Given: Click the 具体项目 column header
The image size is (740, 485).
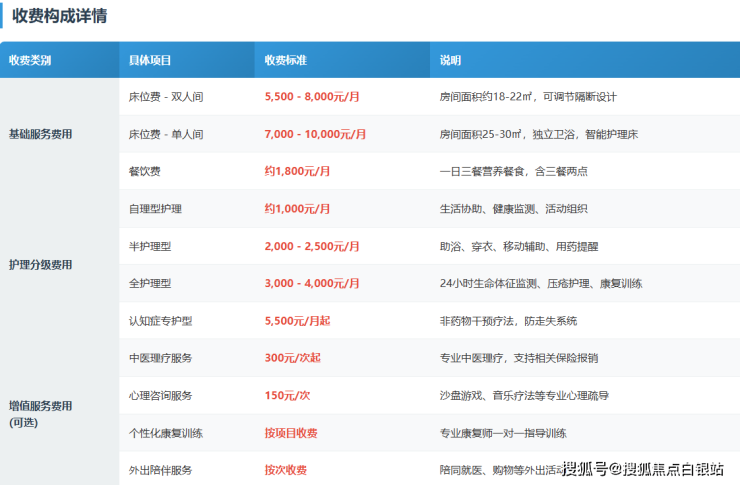Looking at the screenshot, I should click(x=187, y=60).
